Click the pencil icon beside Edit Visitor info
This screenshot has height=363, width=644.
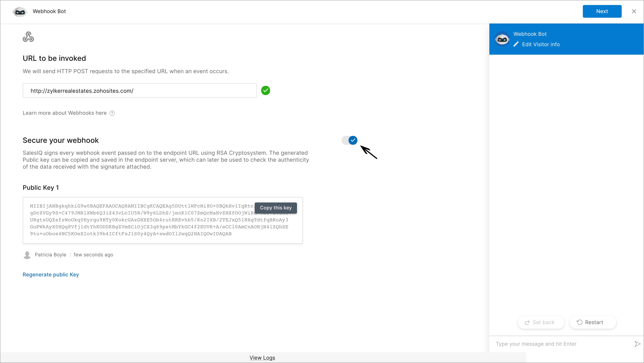[x=516, y=44]
